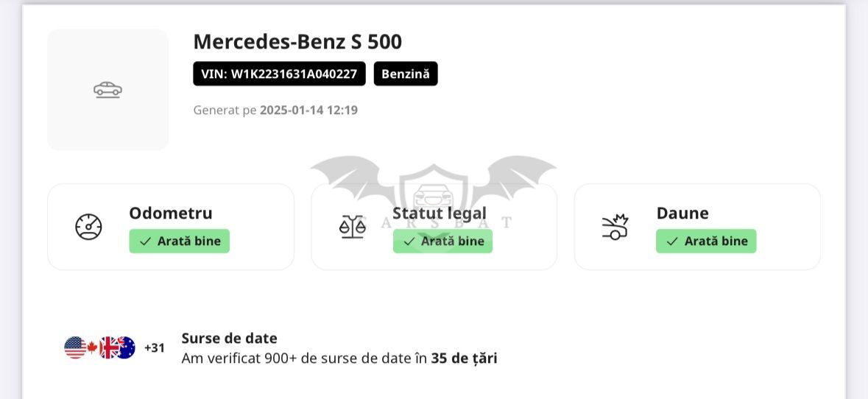The height and width of the screenshot is (399, 868).
Task: Open the Statut legal 'Arată bine' badge
Action: [x=443, y=241]
